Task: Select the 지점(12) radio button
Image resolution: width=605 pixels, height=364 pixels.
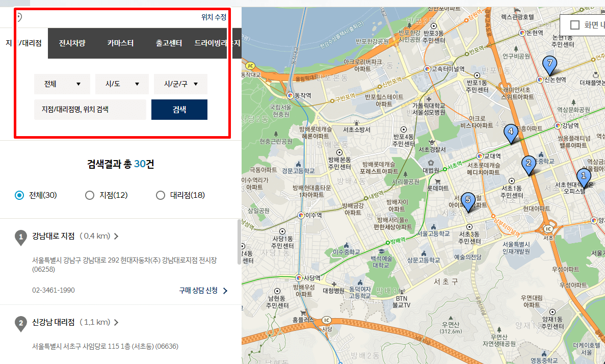Action: [x=90, y=195]
